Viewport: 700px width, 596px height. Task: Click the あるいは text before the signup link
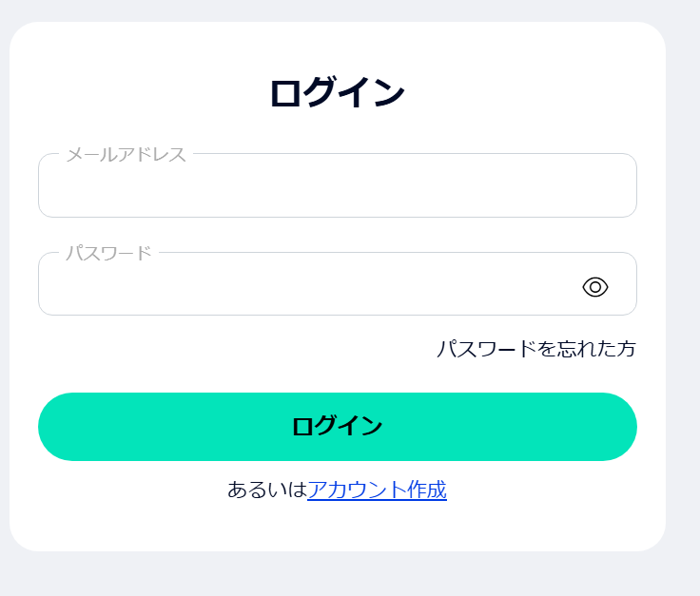tap(267, 490)
